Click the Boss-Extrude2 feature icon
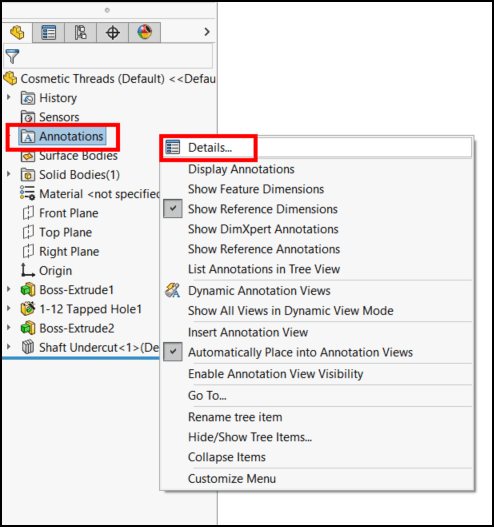This screenshot has width=494, height=527. [x=28, y=328]
